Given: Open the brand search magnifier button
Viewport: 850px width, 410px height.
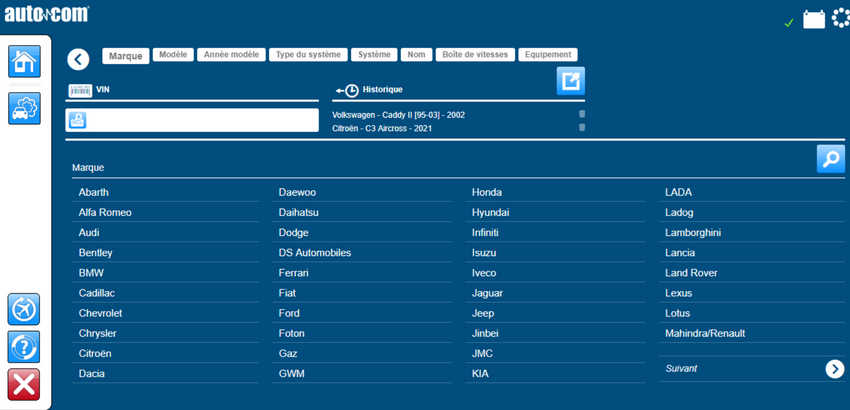Looking at the screenshot, I should coord(830,159).
